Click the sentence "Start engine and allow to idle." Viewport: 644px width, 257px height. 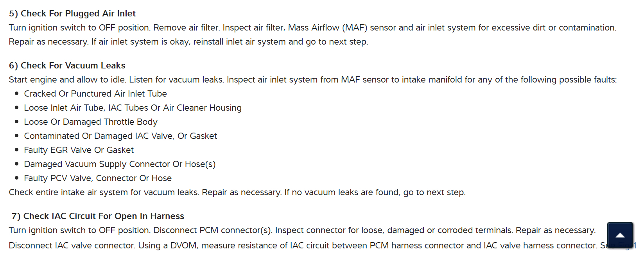[x=68, y=80]
